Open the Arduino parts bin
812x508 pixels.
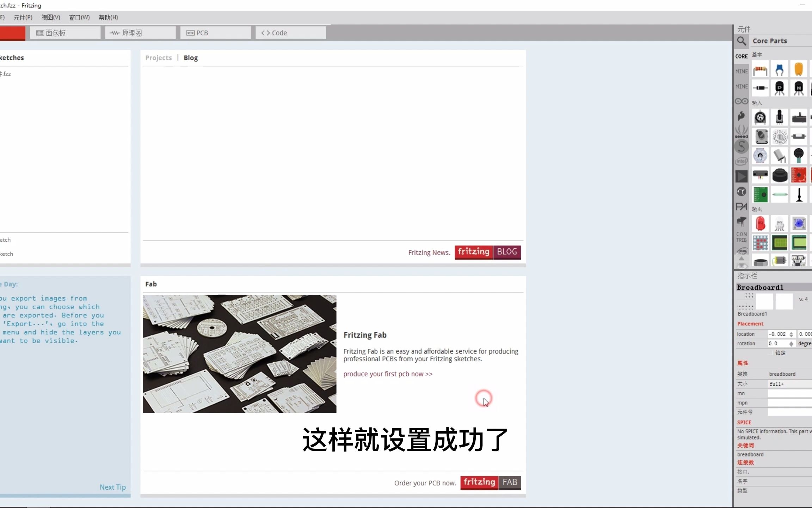pyautogui.click(x=742, y=101)
